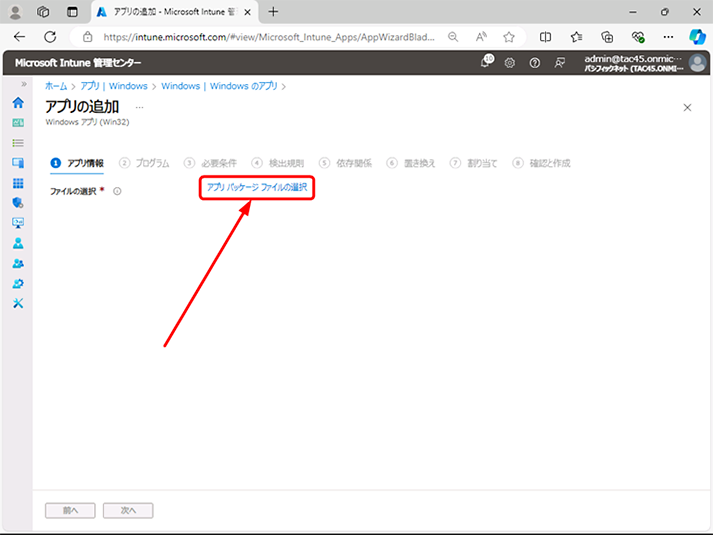Viewport: 713px width, 535px height.
Task: Open browser essentials heart icon
Action: [x=638, y=37]
